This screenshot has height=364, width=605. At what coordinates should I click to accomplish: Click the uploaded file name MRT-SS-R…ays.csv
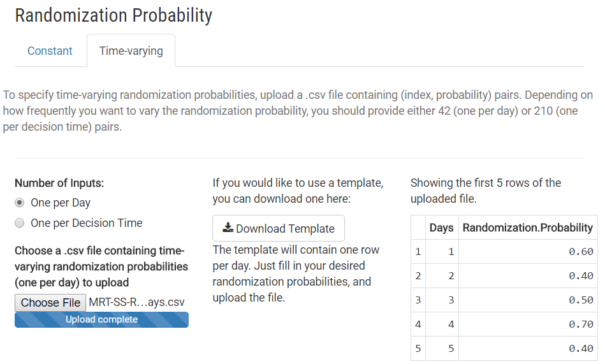136,302
